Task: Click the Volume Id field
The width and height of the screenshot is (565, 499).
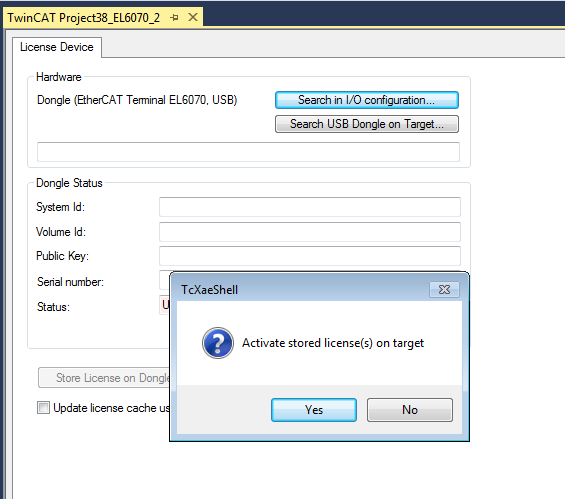Action: pyautogui.click(x=310, y=232)
